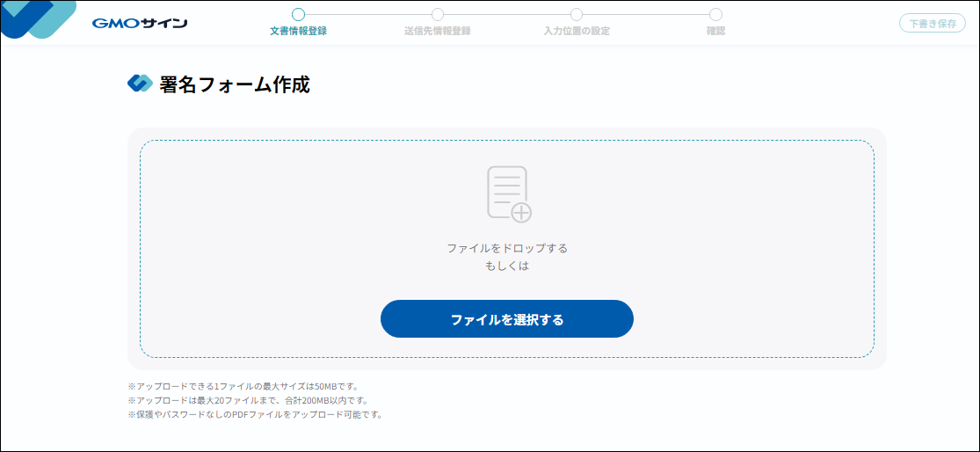Click the note about unprotected PDF files
Viewport: 980px width, 452px height.
pyautogui.click(x=254, y=414)
